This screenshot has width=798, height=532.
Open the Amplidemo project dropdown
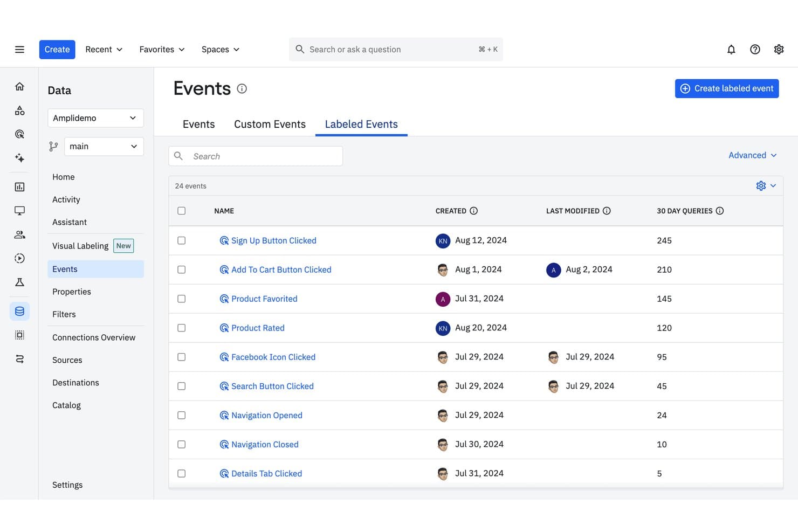click(95, 118)
